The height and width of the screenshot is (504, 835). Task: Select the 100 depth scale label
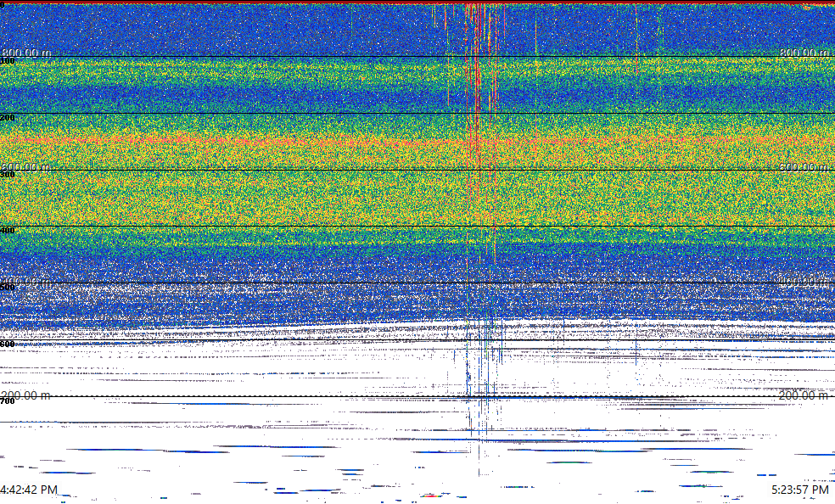pos(8,61)
